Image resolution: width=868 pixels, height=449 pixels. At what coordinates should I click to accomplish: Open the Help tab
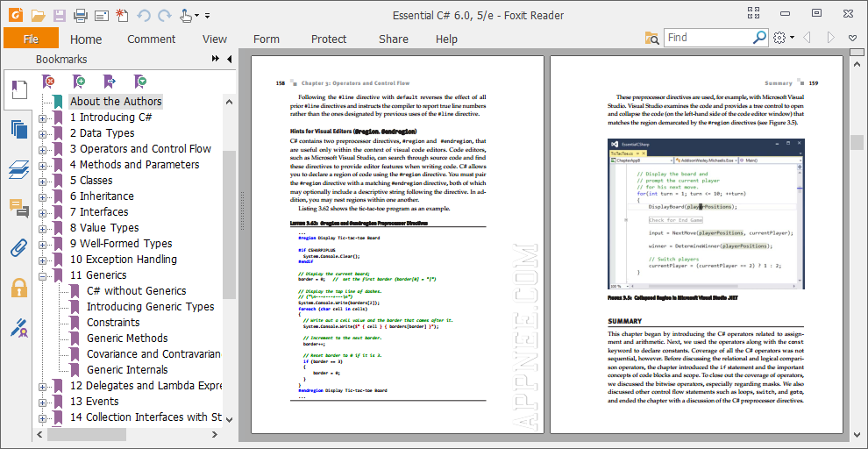point(447,39)
